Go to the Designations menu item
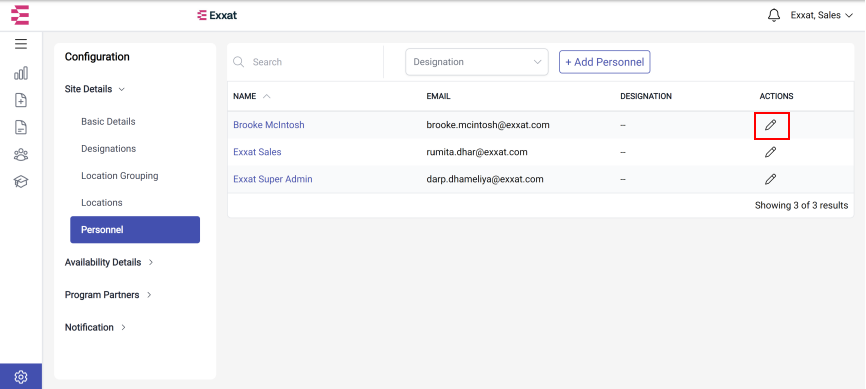 click(x=108, y=149)
